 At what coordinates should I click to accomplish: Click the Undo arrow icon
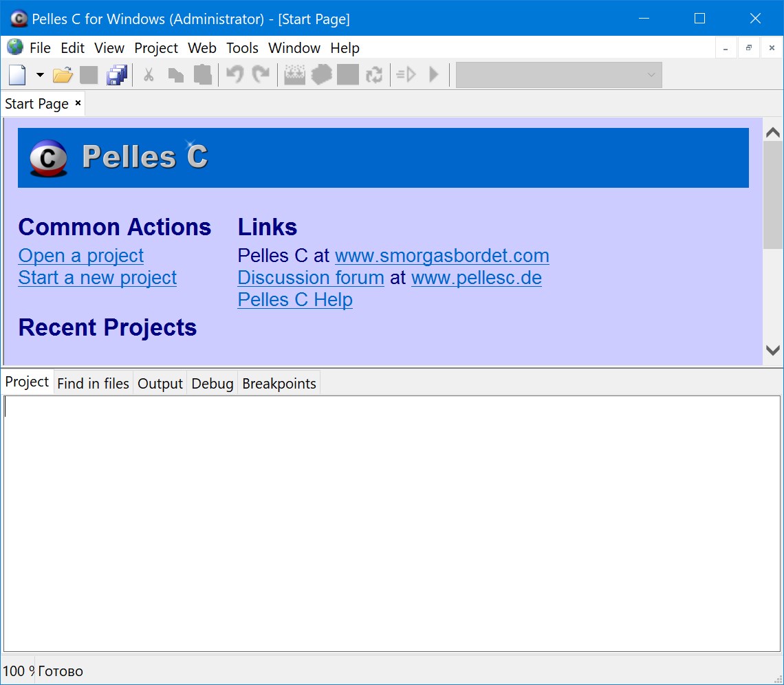tap(234, 74)
